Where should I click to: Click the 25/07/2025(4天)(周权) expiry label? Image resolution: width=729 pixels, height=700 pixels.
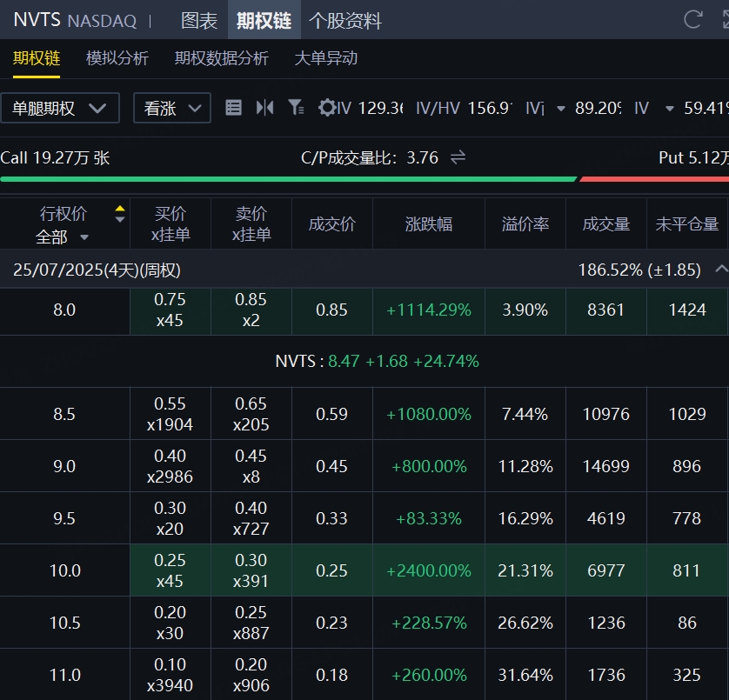97,270
